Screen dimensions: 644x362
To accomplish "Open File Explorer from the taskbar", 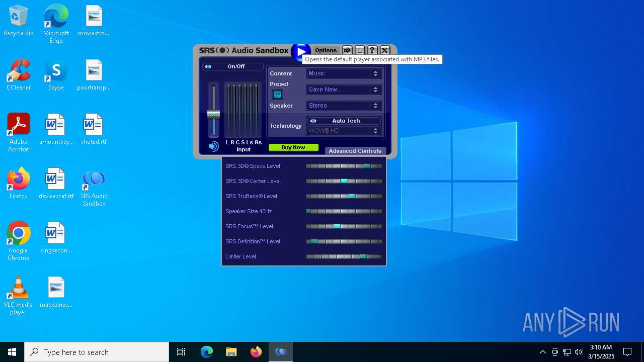I will click(x=231, y=352).
